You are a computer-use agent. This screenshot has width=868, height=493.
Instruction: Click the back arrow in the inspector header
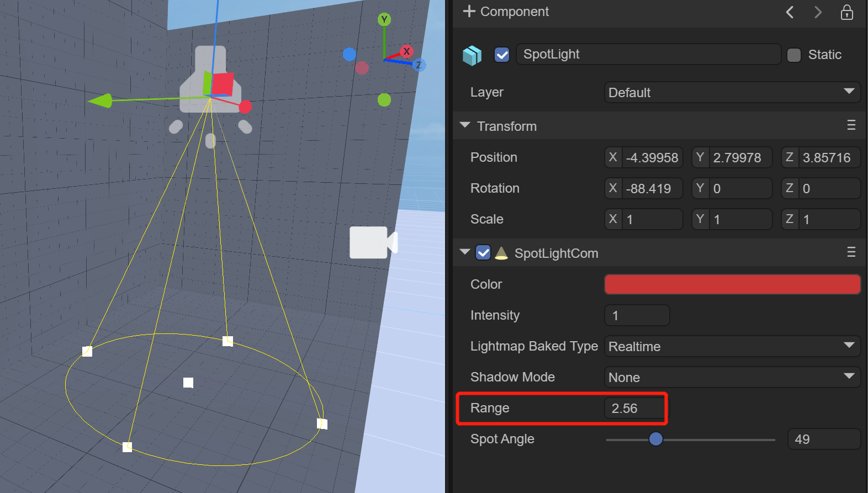click(x=790, y=12)
